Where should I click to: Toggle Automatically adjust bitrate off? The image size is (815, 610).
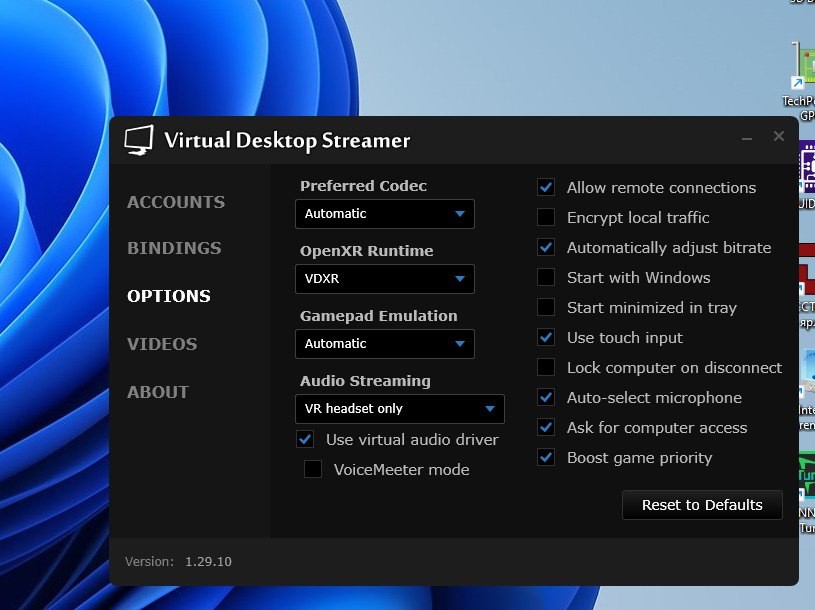point(546,247)
